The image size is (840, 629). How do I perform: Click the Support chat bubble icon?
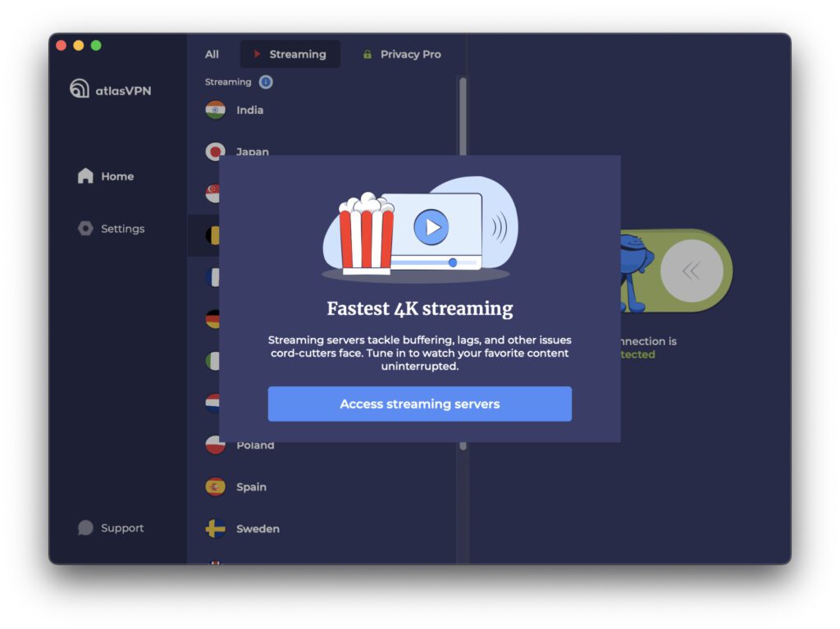pos(85,527)
